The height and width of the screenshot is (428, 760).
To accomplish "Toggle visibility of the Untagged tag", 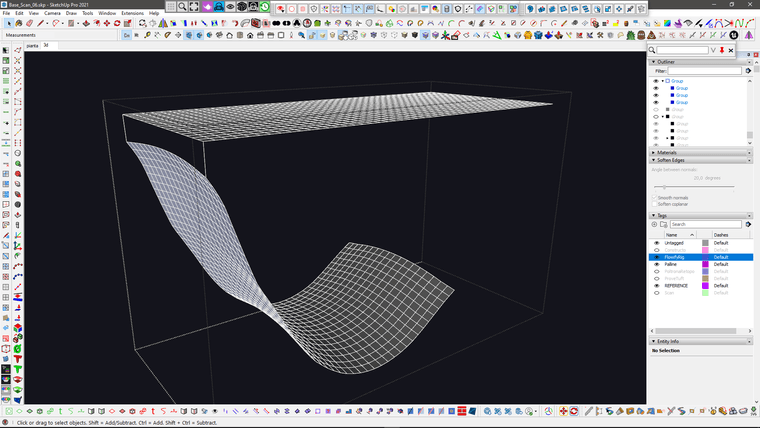I will (x=656, y=243).
